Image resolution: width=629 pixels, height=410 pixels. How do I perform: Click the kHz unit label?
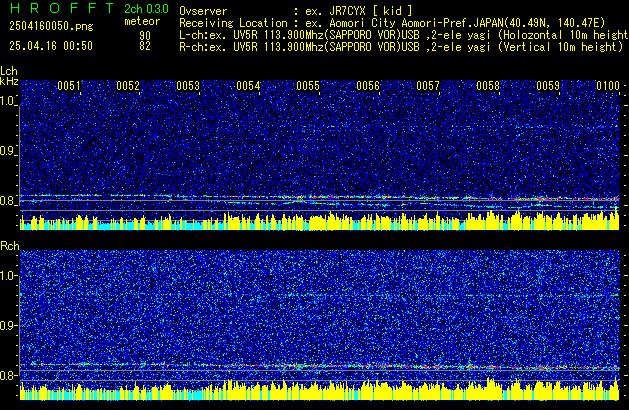pos(9,81)
